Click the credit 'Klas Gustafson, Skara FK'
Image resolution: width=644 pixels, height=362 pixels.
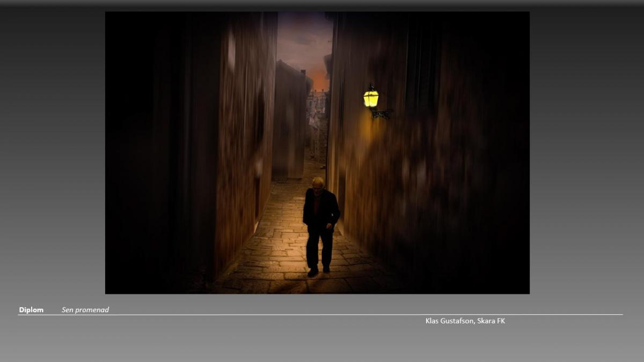(x=465, y=321)
